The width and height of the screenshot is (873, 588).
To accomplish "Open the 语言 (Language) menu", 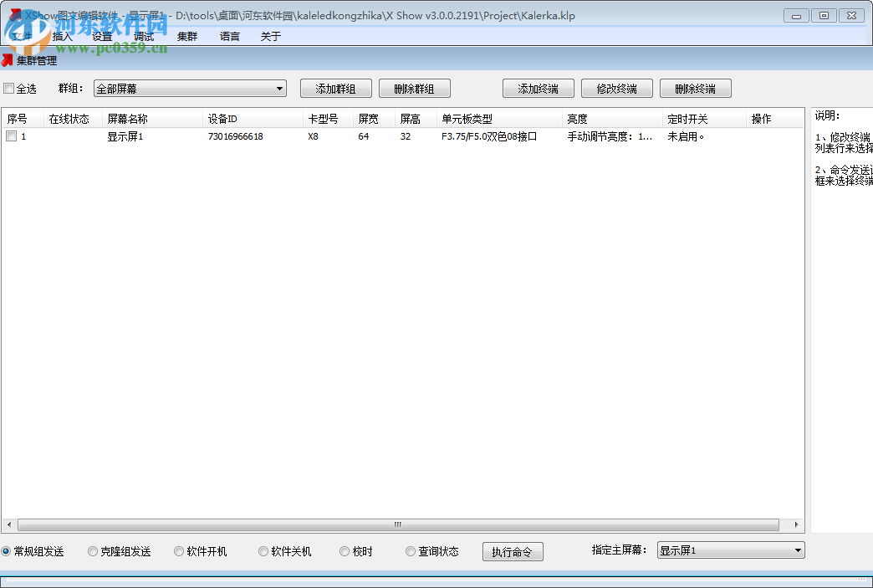I will [229, 36].
